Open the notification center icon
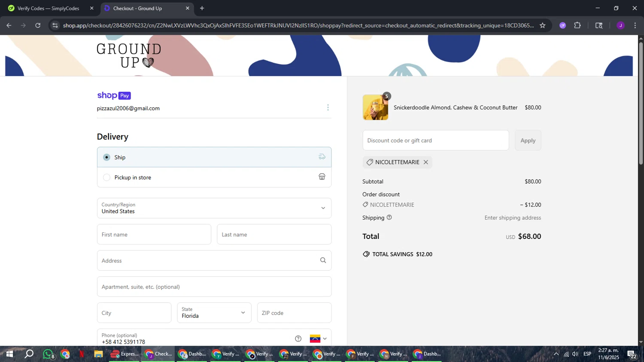 click(632, 354)
